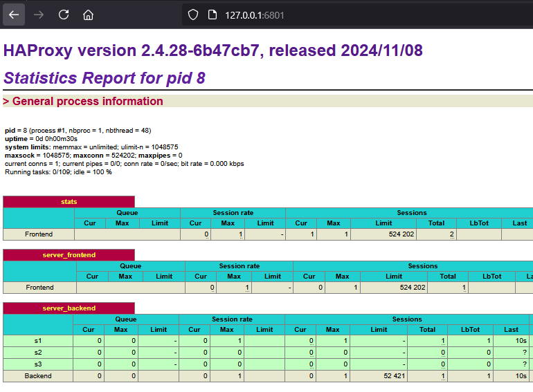The width and height of the screenshot is (533, 392).
Task: Click the uptime = 0d 0h00m30s line
Action: 41,139
